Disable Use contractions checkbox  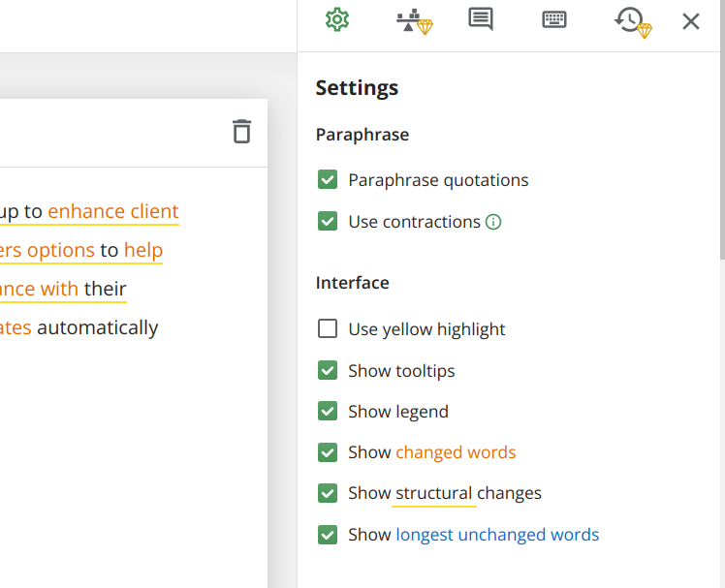(x=328, y=222)
